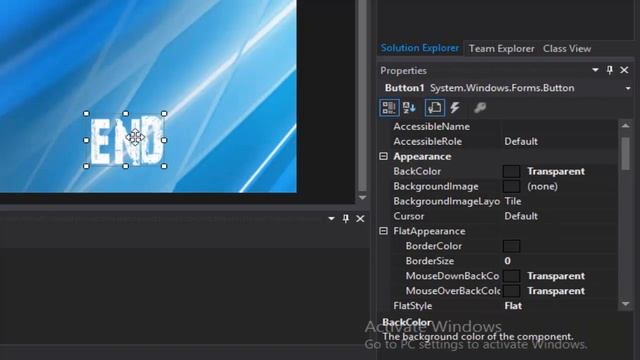Select the BackgroundImage property label
The width and height of the screenshot is (640, 360).
pos(436,187)
